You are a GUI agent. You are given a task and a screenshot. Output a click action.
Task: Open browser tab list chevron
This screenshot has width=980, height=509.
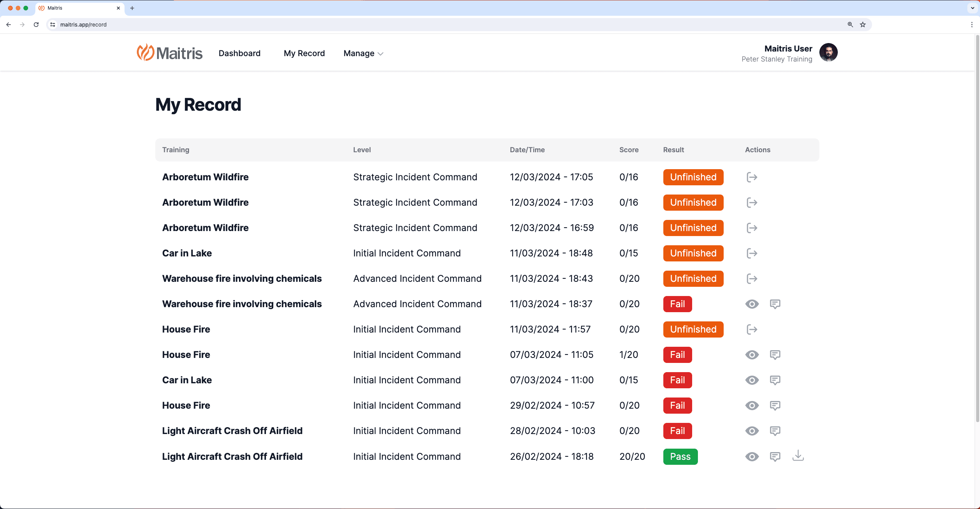[x=972, y=8]
